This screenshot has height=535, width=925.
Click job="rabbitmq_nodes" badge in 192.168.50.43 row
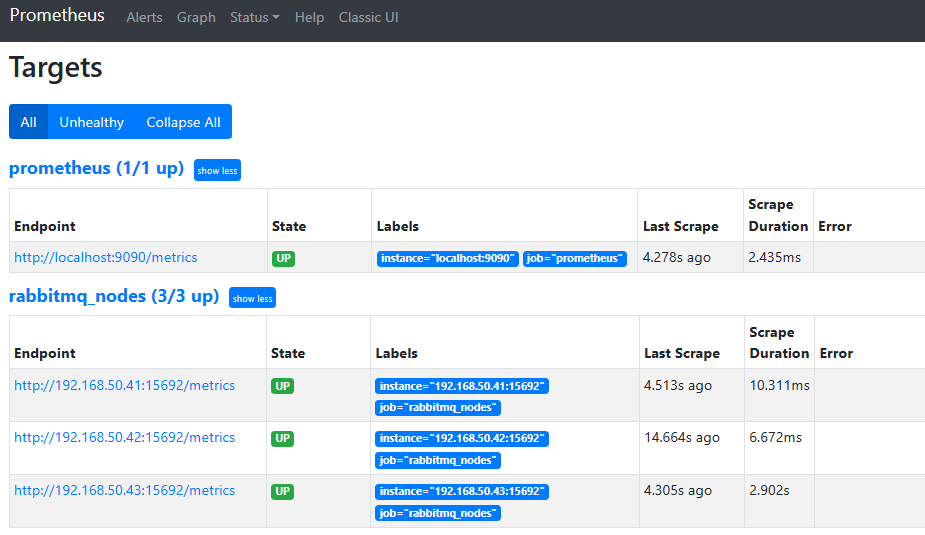(438, 513)
